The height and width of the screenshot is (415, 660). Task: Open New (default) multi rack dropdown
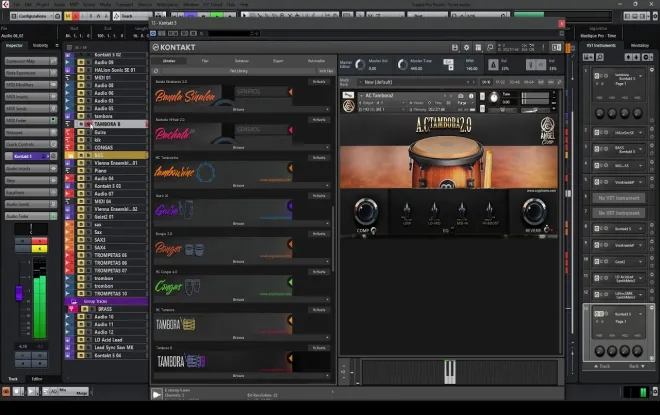click(417, 82)
